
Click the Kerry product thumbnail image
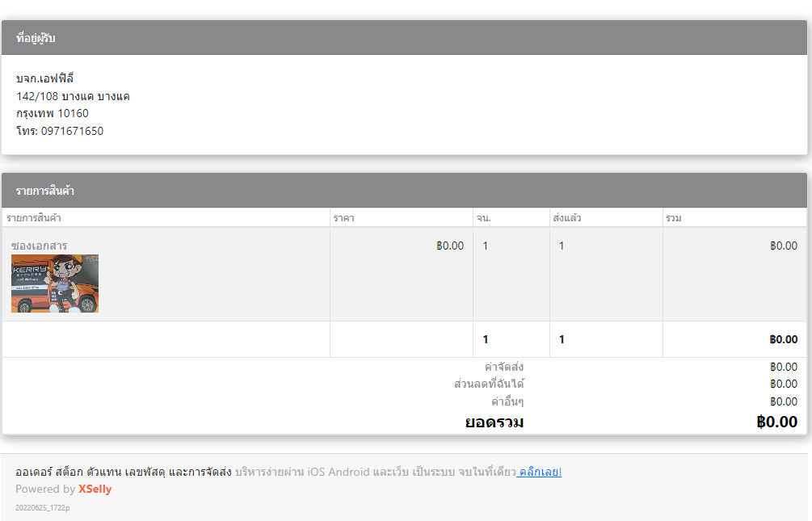[55, 284]
